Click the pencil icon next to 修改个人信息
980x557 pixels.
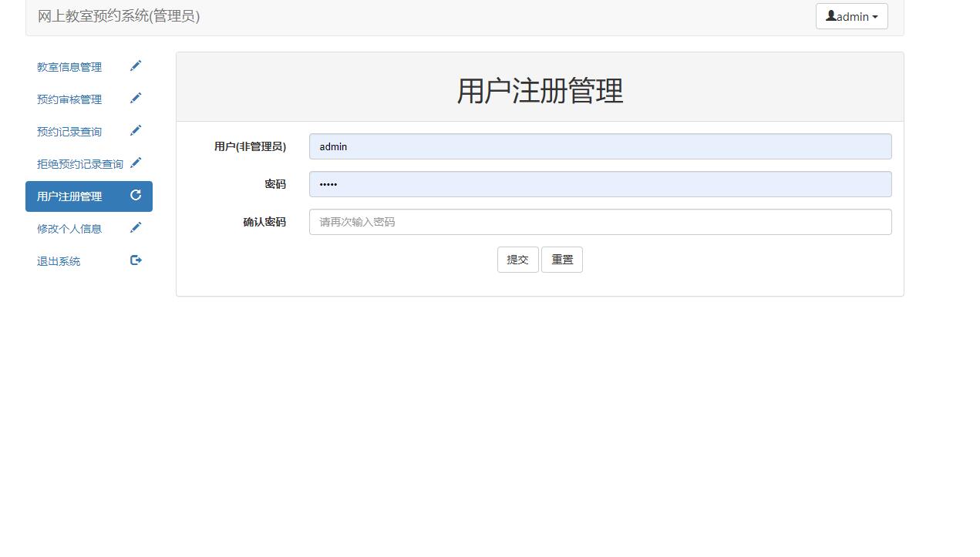point(136,227)
